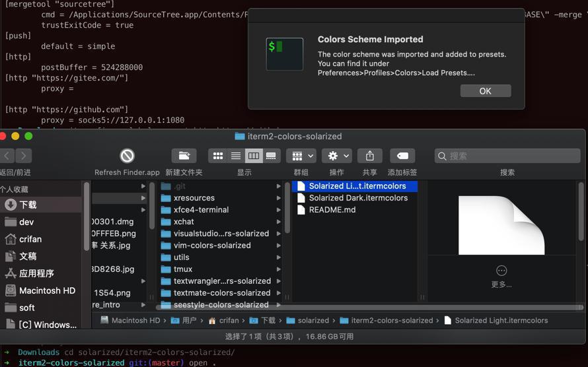588x367 pixels.
Task: Open the gear action menu dropdown
Action: [337, 156]
